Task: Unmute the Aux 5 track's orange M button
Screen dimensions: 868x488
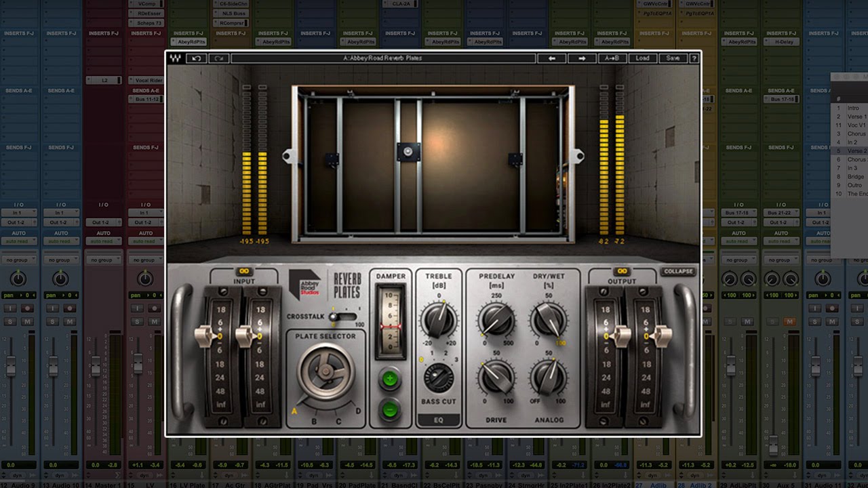Action: coord(789,321)
